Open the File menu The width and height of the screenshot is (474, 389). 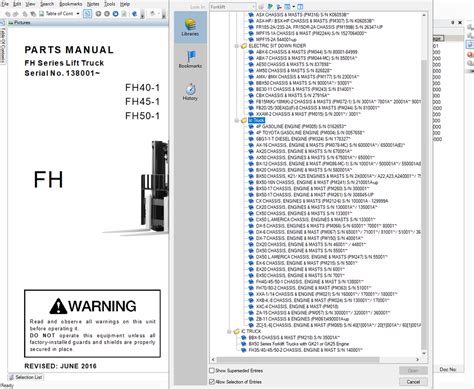pos(5,4)
